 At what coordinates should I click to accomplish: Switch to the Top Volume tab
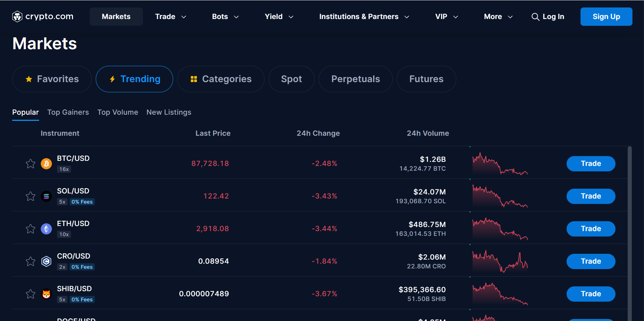tap(118, 112)
